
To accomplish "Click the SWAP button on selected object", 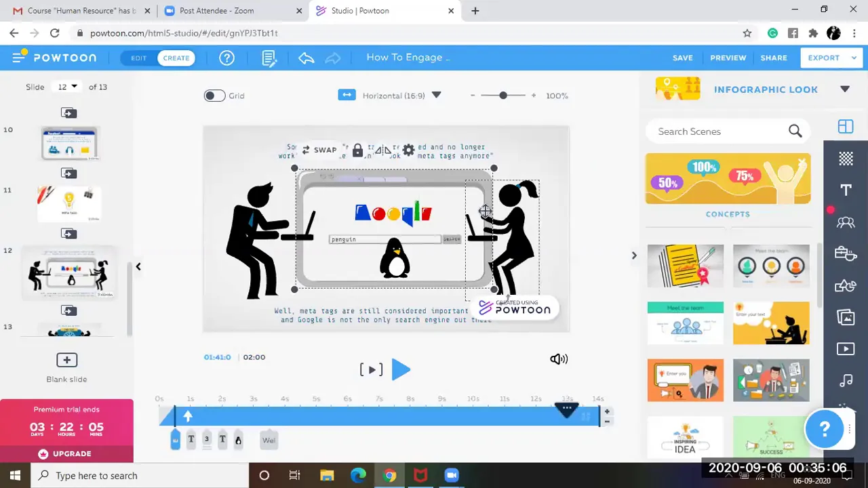I will 319,150.
